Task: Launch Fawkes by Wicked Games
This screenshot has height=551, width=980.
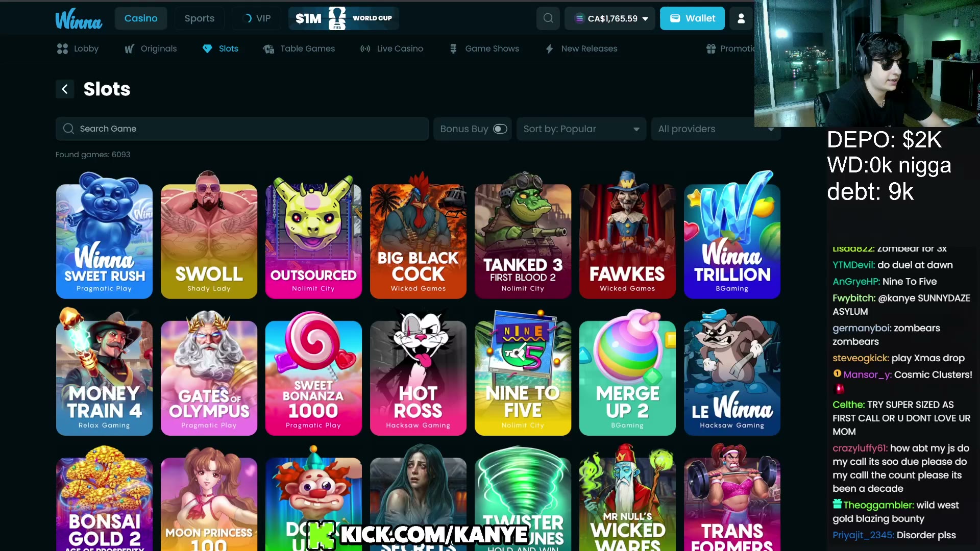Action: pos(627,235)
